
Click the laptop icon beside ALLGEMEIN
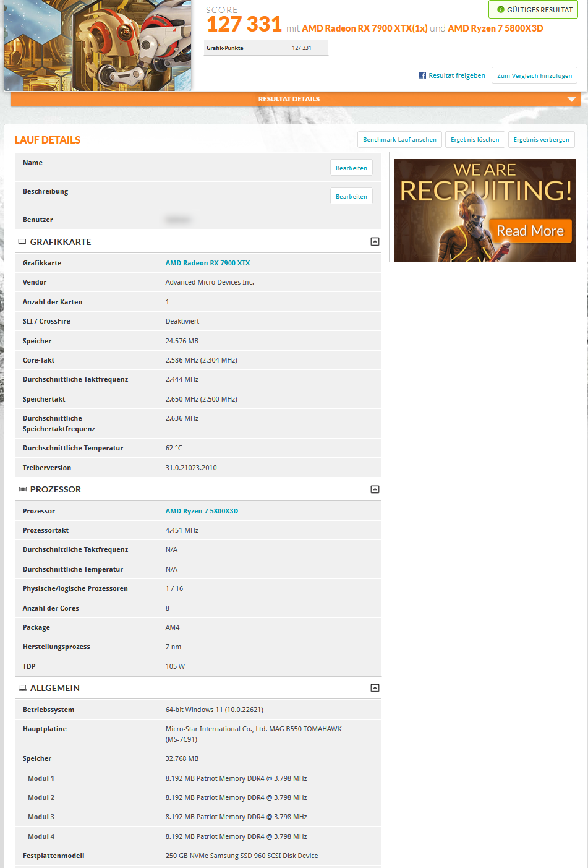click(23, 688)
